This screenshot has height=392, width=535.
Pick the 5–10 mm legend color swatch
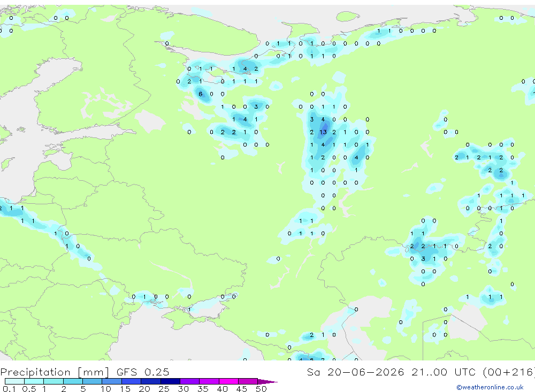click(x=93, y=381)
